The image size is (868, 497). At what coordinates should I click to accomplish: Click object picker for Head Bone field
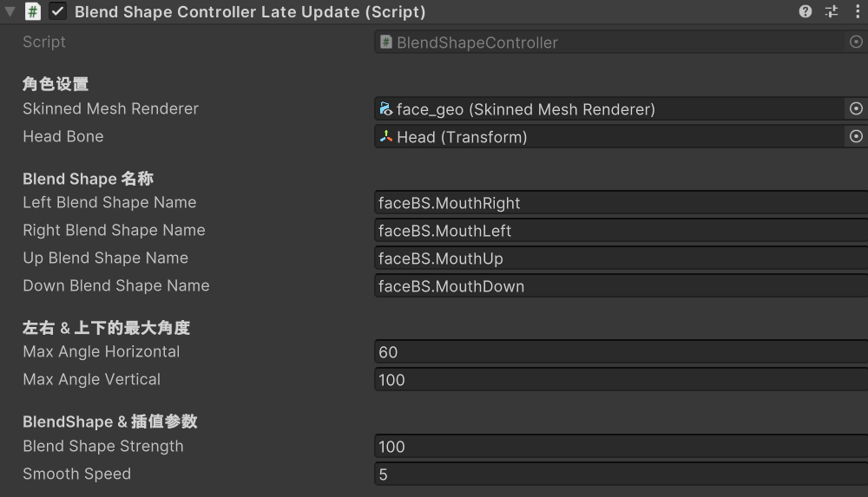(x=856, y=136)
